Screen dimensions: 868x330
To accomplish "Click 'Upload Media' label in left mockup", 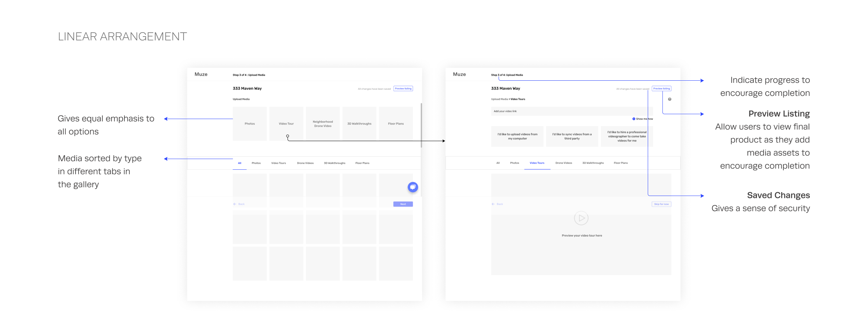I will click(x=241, y=99).
